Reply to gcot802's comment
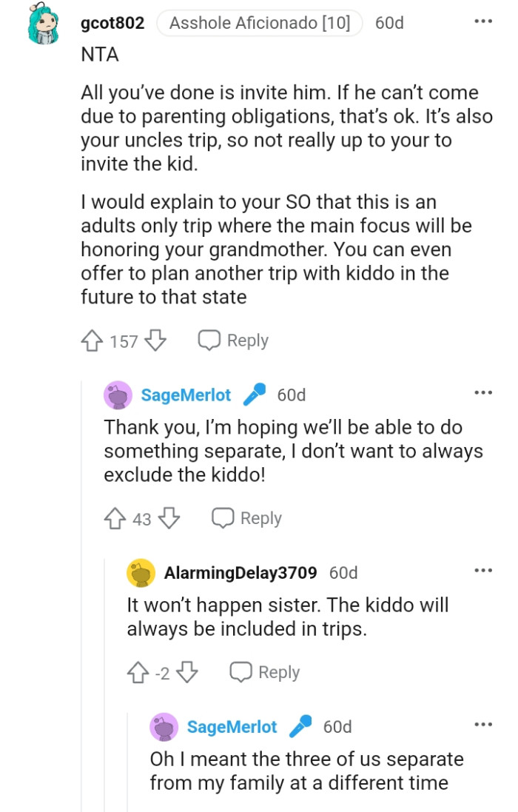518x812 pixels. pyautogui.click(x=233, y=340)
